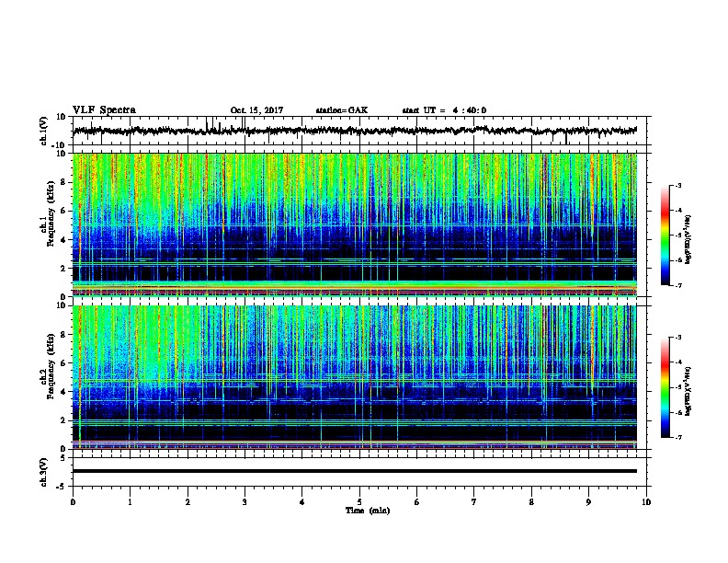Click the thick black ch.3 signal line
This screenshot has height=563, width=728.
355,471
